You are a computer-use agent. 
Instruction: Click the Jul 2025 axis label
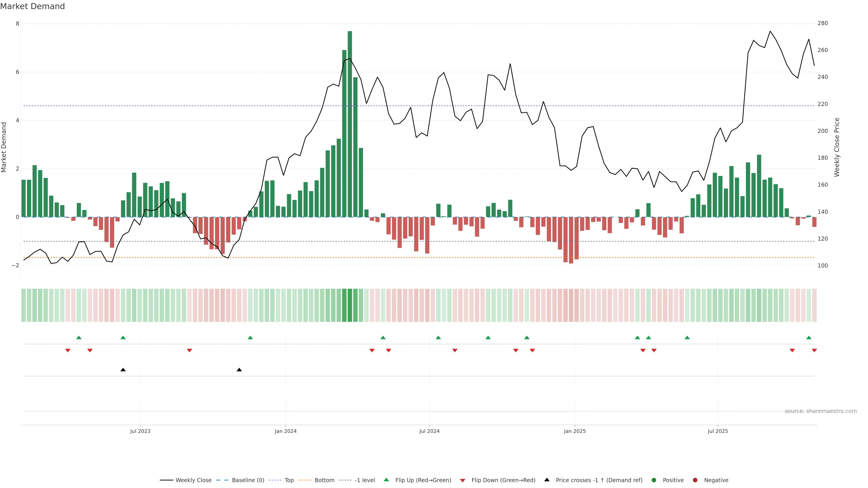point(718,432)
